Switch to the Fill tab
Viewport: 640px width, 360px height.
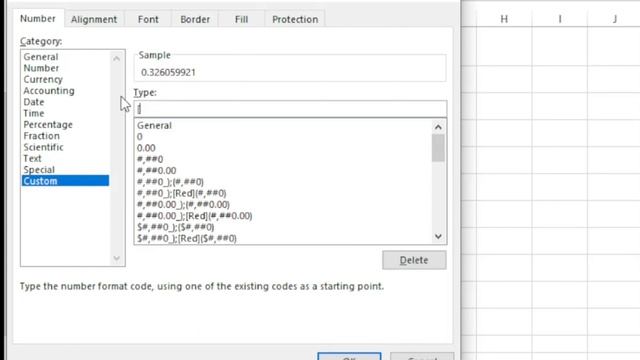click(x=241, y=19)
